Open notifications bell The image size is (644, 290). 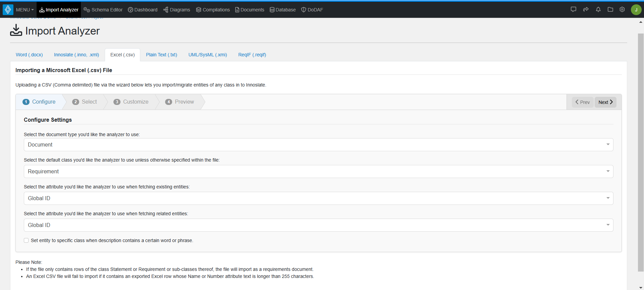598,9
